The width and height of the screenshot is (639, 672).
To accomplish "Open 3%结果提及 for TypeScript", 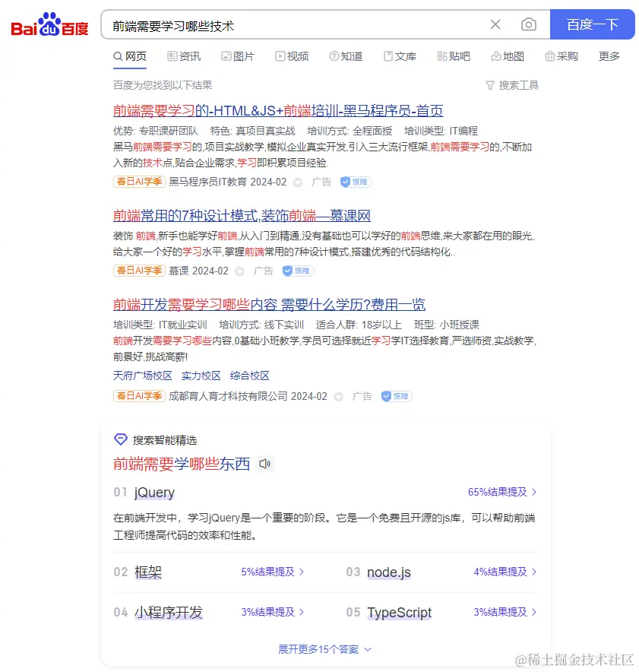I will [505, 612].
